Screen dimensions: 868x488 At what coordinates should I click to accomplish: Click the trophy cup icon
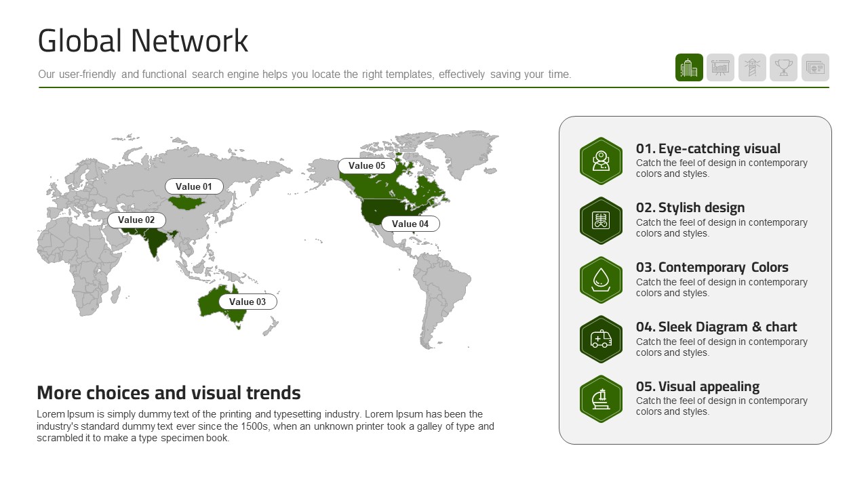click(x=783, y=68)
